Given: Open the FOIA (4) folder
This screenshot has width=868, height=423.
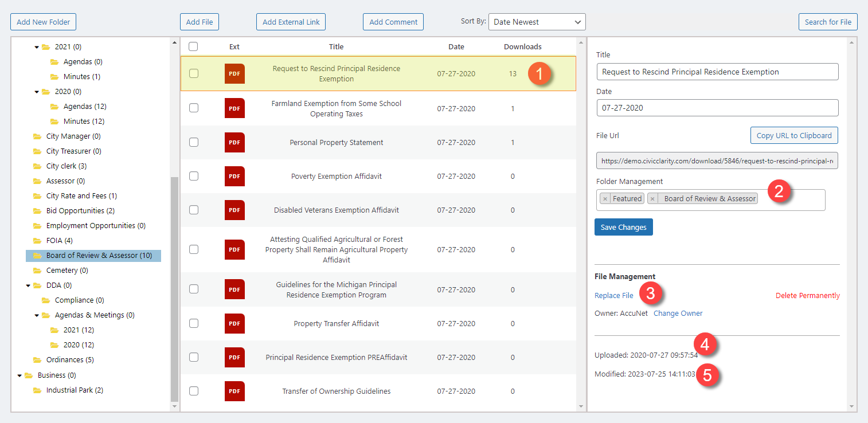Looking at the screenshot, I should pyautogui.click(x=60, y=241).
